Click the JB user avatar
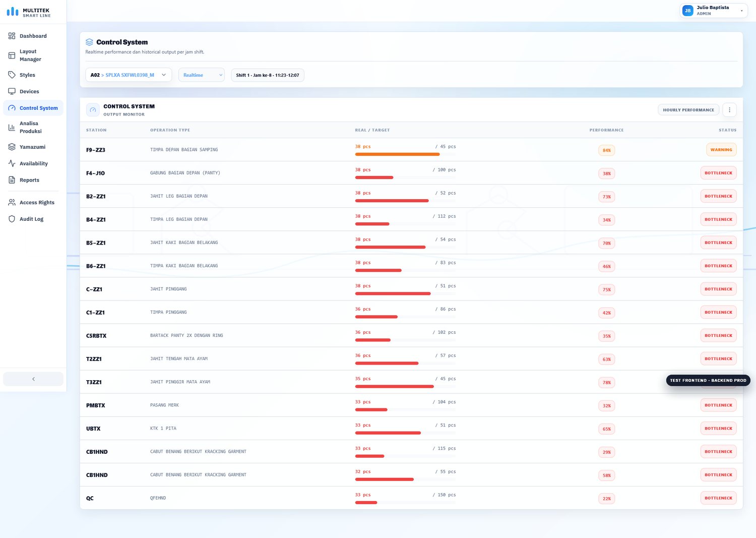The height and width of the screenshot is (538, 756). 687,11
